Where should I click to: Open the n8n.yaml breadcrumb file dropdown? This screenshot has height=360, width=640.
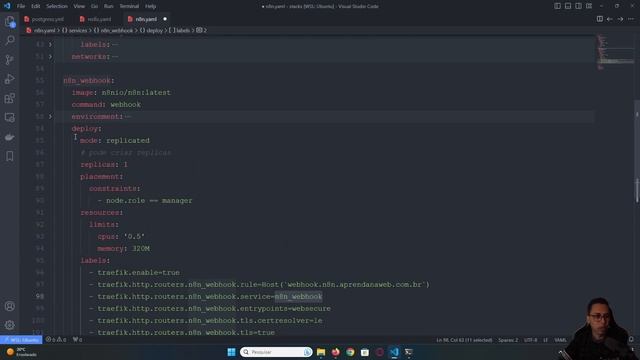tap(41, 30)
